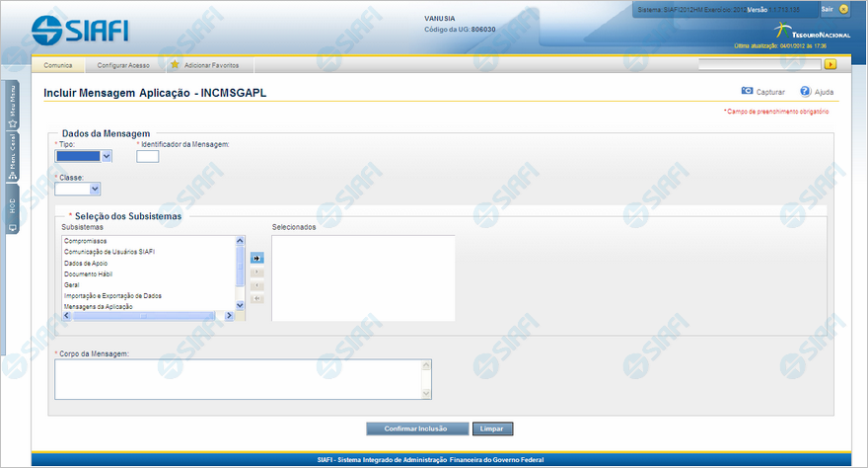This screenshot has height=468, width=868.
Task: Open the Menu Geral side tab
Action: click(12, 156)
